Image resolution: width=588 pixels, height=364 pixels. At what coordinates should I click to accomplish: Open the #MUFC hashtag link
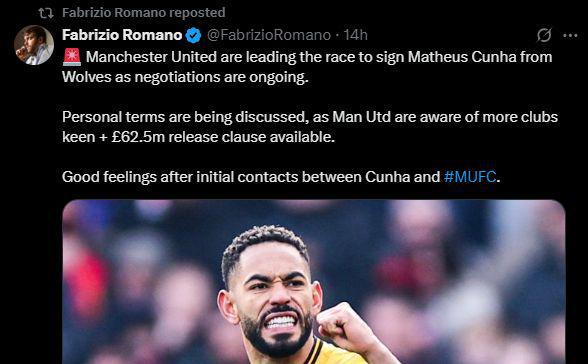[x=470, y=177]
